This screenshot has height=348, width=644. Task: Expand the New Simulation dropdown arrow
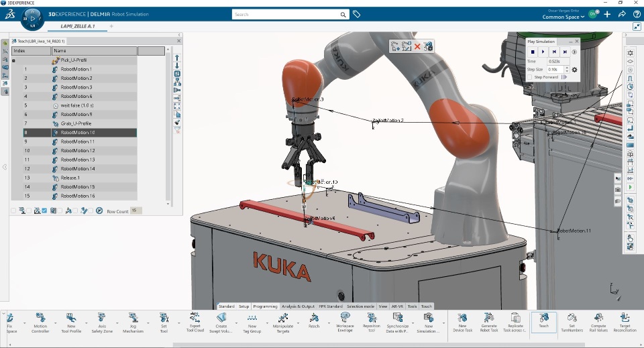pyautogui.click(x=443, y=323)
